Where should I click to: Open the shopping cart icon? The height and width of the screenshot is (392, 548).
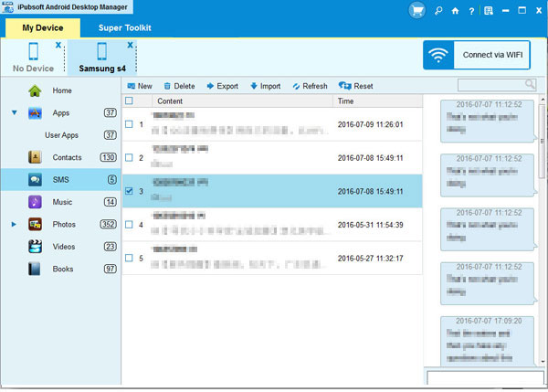417,9
